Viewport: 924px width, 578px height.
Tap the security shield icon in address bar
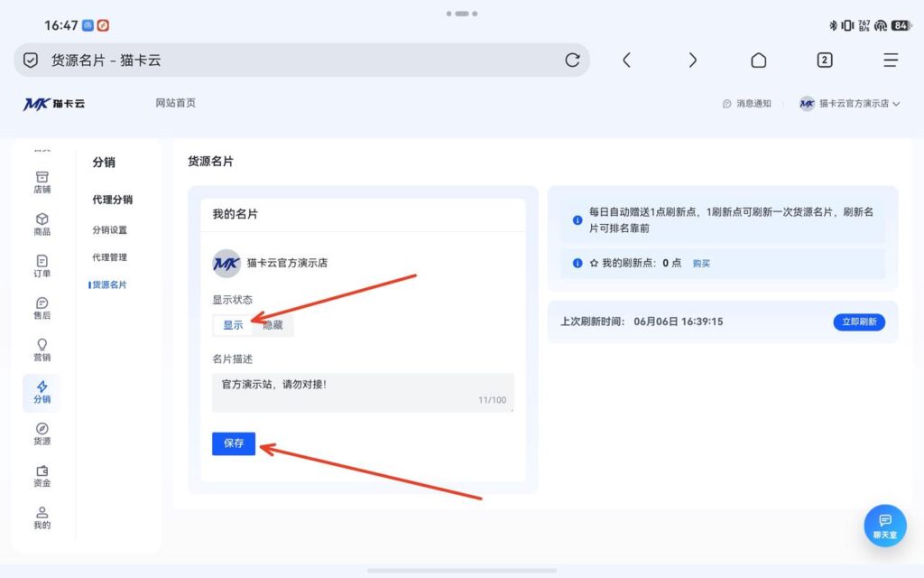[31, 61]
